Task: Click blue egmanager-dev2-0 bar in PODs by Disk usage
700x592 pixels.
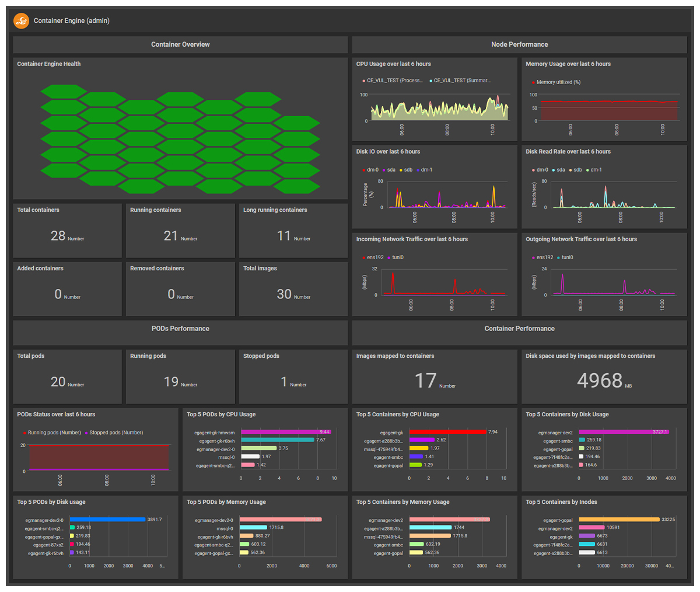Action: pyautogui.click(x=107, y=519)
